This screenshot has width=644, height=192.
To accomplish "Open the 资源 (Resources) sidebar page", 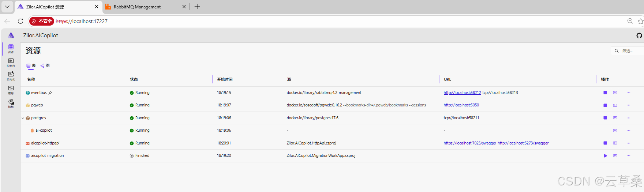I will click(x=11, y=49).
